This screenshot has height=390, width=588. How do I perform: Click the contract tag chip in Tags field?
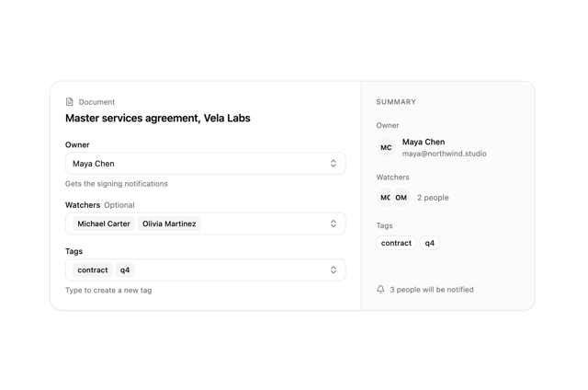(93, 270)
